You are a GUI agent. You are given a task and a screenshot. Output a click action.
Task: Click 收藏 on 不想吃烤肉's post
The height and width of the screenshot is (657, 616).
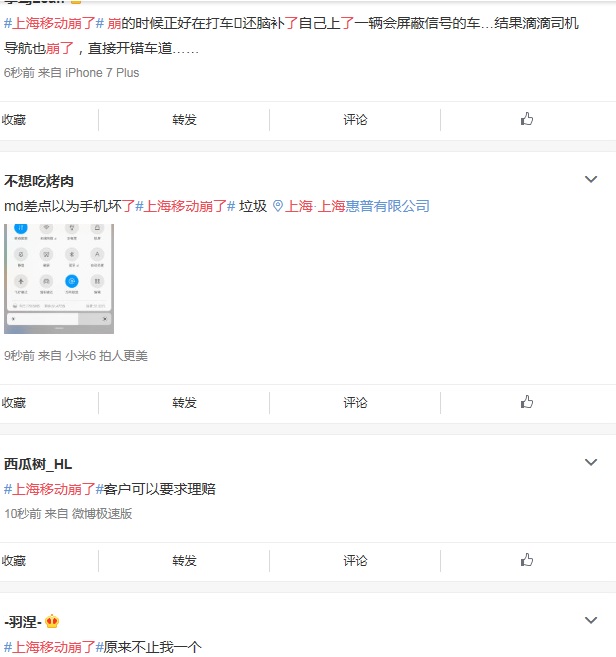pos(14,402)
